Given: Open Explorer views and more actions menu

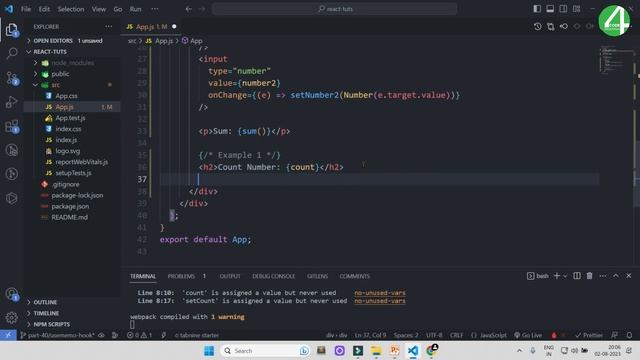Looking at the screenshot, I should tap(109, 27).
